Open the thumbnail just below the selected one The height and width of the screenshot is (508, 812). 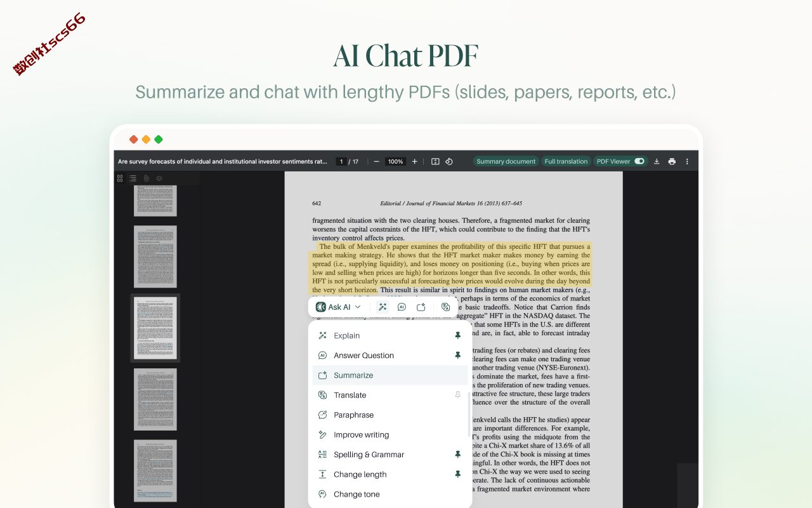(155, 399)
